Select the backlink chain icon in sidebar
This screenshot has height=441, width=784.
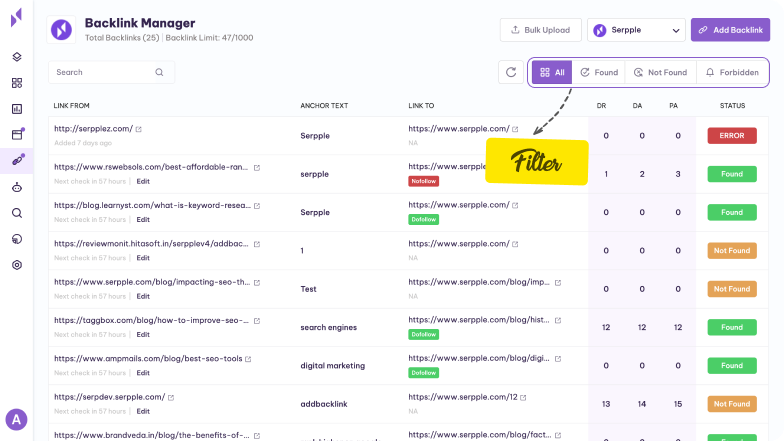point(18,160)
